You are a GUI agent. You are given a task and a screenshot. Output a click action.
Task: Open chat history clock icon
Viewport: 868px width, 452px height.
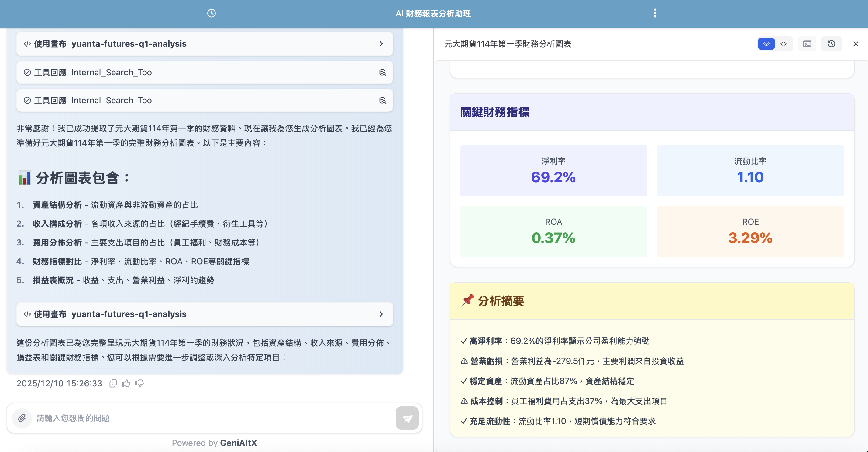(x=211, y=13)
